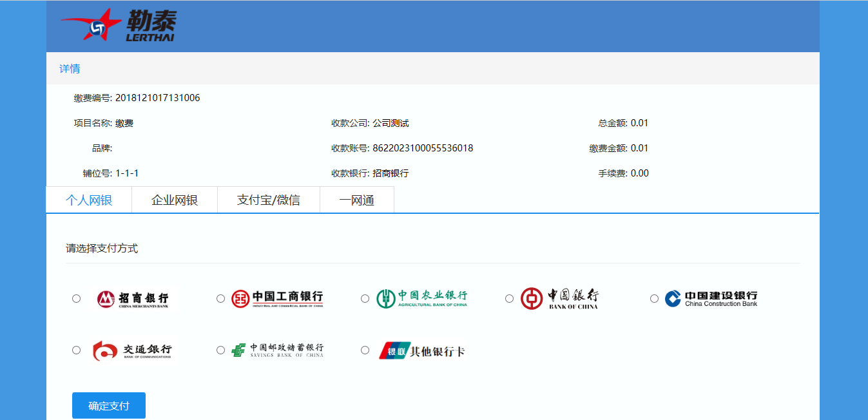This screenshot has width=868, height=420.
Task: Select the 中国工商银行 radio button
Action: coord(221,299)
